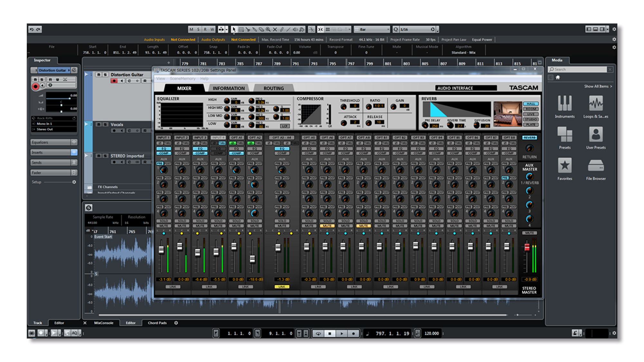This screenshot has width=644, height=362.
Task: Solo channel INPUT 1 on the TASCAM mixer
Action: tap(163, 221)
